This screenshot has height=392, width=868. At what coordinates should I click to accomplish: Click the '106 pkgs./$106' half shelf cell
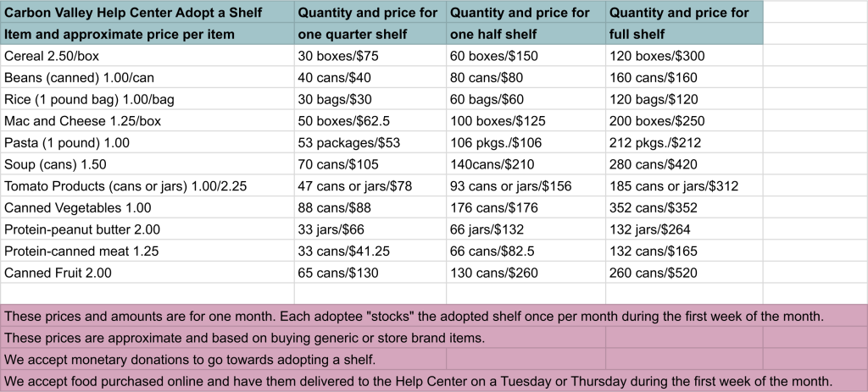(x=496, y=143)
